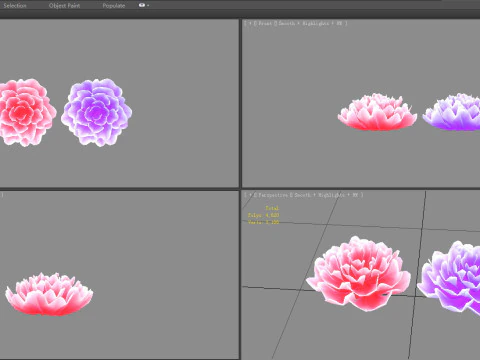The image size is (480, 360).
Task: Open the Front viewport label menu
Action: coord(265,23)
